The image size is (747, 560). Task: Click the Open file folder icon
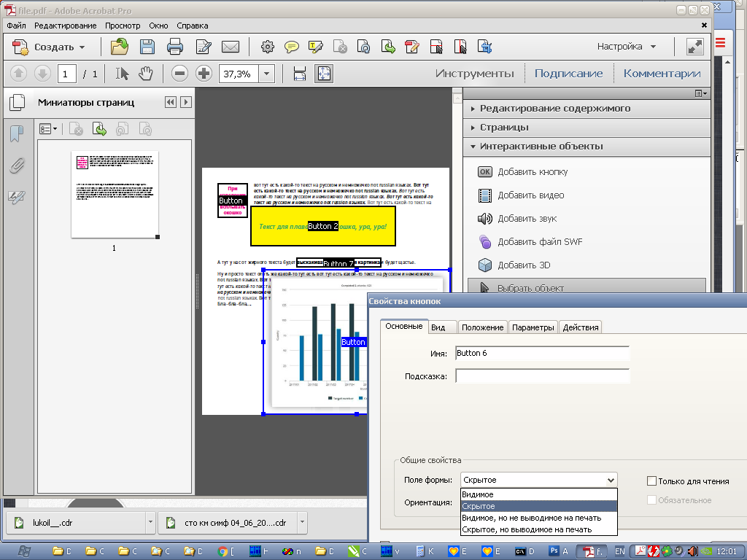coord(120,47)
